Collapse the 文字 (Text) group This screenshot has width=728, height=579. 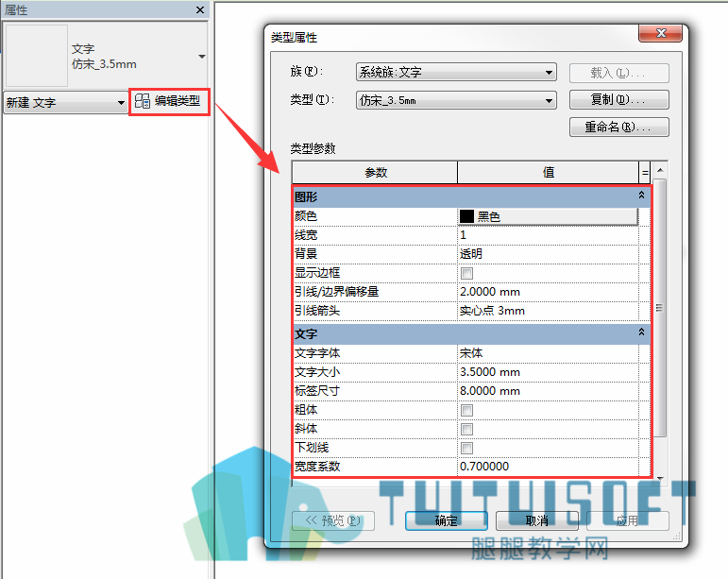[x=641, y=332]
